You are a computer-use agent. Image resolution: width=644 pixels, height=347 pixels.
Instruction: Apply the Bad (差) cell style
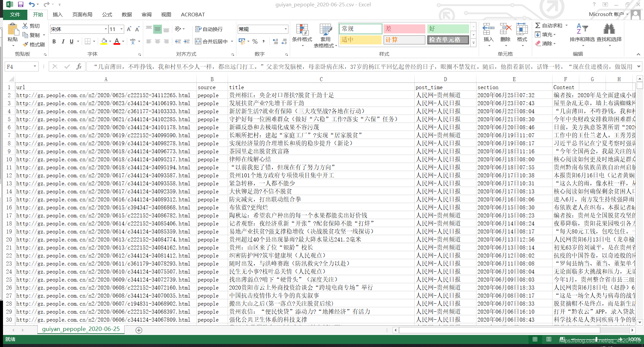click(x=404, y=29)
